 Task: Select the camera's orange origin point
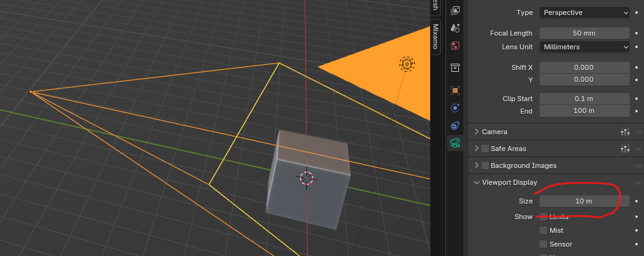tap(31, 92)
